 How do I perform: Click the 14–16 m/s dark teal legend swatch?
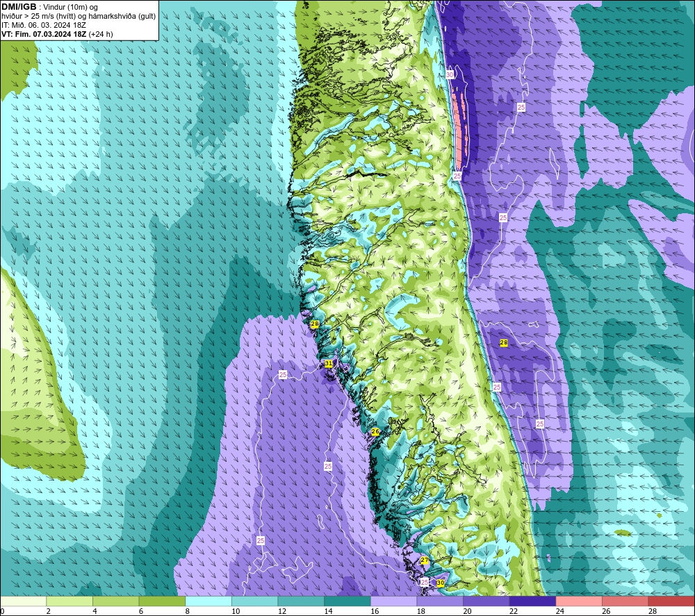tap(347, 601)
